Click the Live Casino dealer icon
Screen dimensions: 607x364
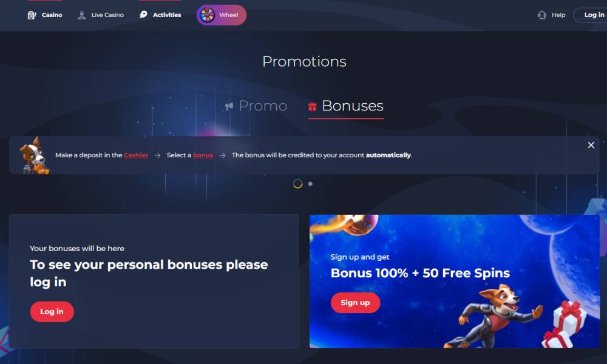click(82, 15)
